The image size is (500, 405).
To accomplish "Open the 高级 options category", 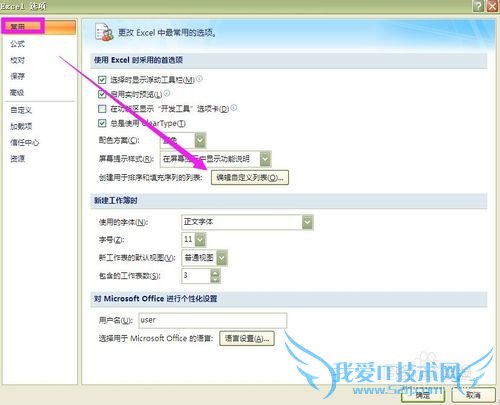I will pyautogui.click(x=17, y=92).
